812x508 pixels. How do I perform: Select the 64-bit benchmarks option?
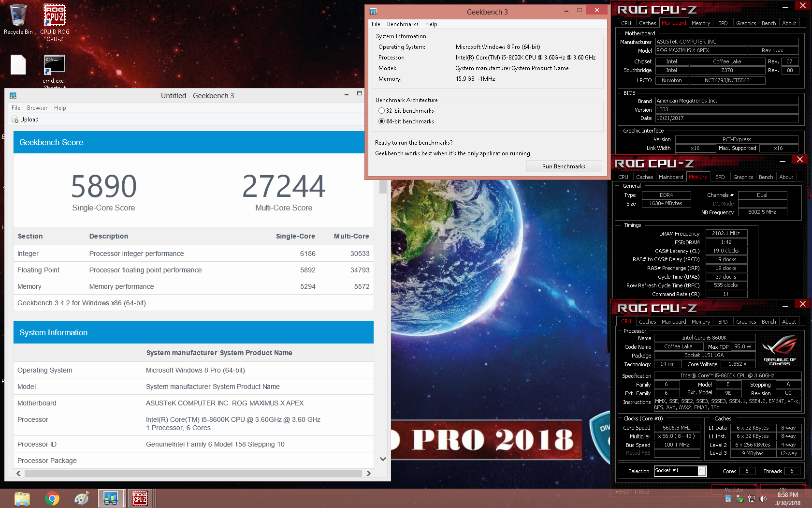coord(406,121)
